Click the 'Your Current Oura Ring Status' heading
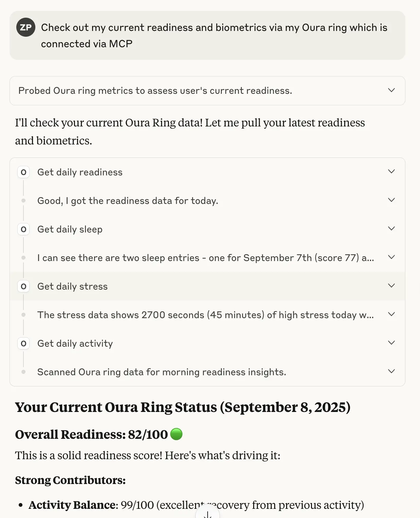The height and width of the screenshot is (518, 420). click(183, 407)
